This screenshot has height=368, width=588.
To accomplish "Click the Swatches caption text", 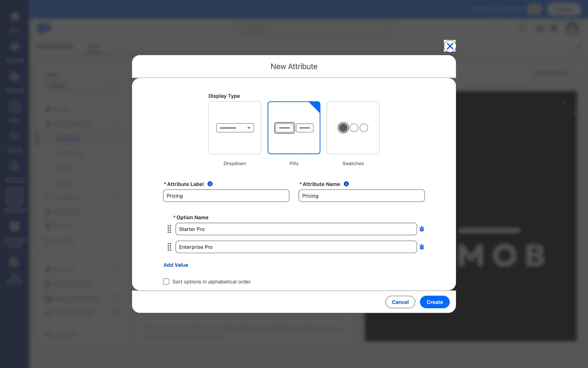I will click(353, 163).
